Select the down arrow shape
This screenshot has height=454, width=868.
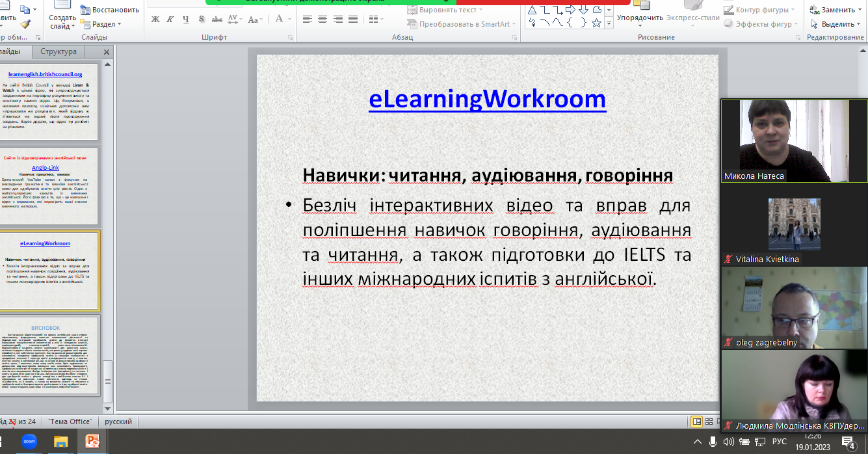tap(583, 9)
